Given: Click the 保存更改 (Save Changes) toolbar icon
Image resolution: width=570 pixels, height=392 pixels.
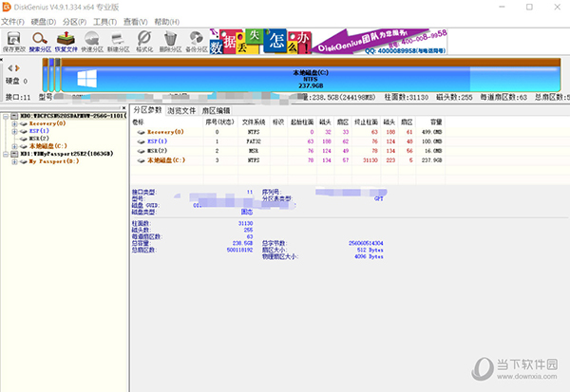Looking at the screenshot, I should 13,38.
